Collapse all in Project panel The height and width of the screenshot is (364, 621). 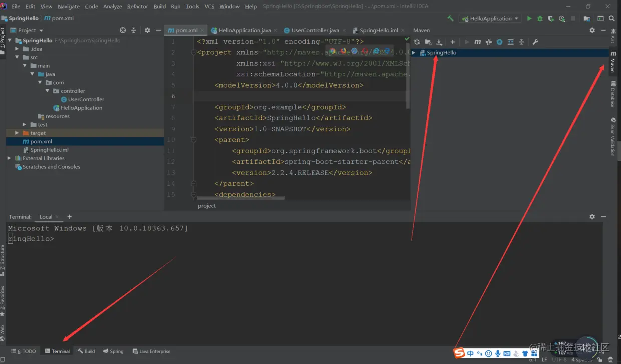point(134,30)
